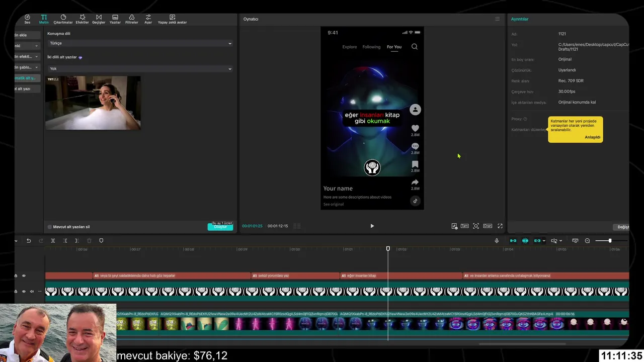Select the sidebar item ending in 'matik alt y...'
The height and width of the screenshot is (362, 644).
tap(27, 78)
